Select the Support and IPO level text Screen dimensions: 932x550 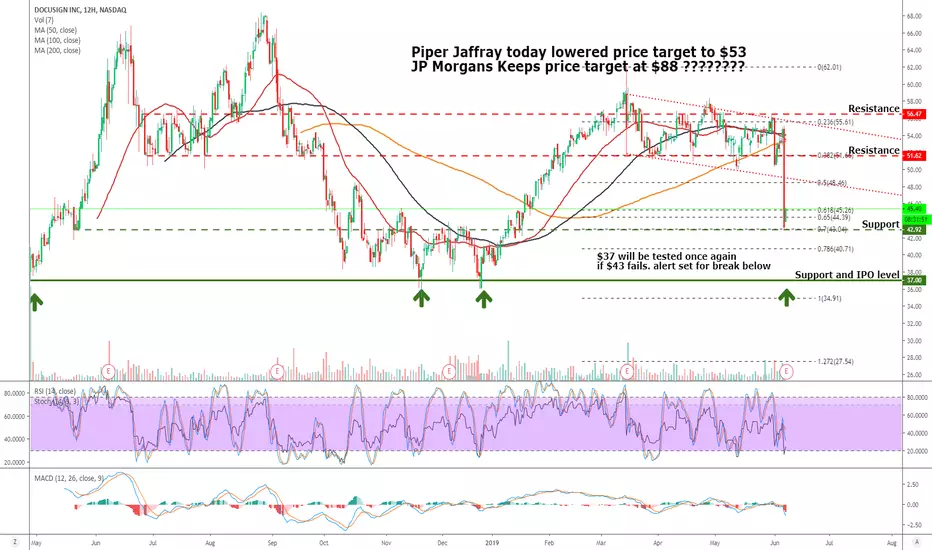847,275
